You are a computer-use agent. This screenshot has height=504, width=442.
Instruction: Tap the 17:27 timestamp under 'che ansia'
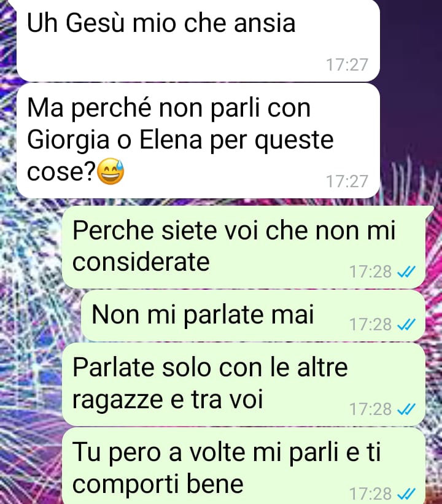tap(347, 65)
